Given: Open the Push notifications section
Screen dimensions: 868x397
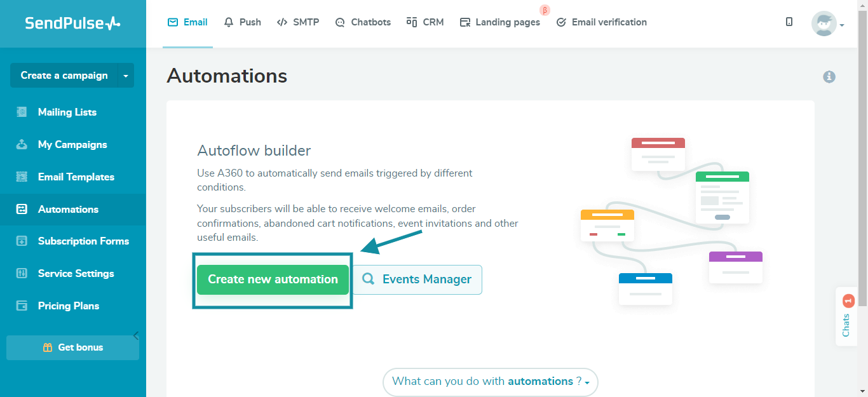Looking at the screenshot, I should pos(242,22).
